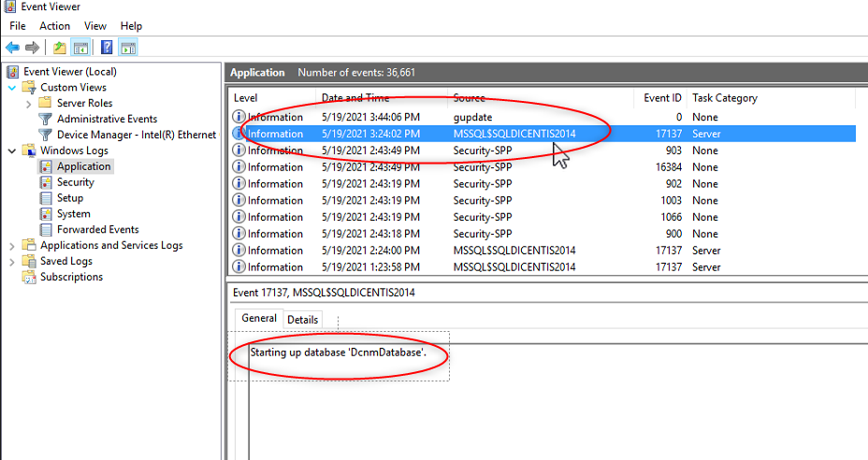Screen dimensions: 868x460
Task: Toggle Show/Hide Console Tree toolbar icon
Action: pos(80,48)
